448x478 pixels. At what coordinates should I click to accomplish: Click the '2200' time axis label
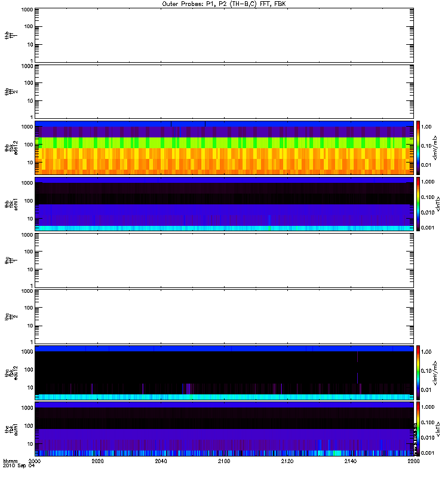413,461
